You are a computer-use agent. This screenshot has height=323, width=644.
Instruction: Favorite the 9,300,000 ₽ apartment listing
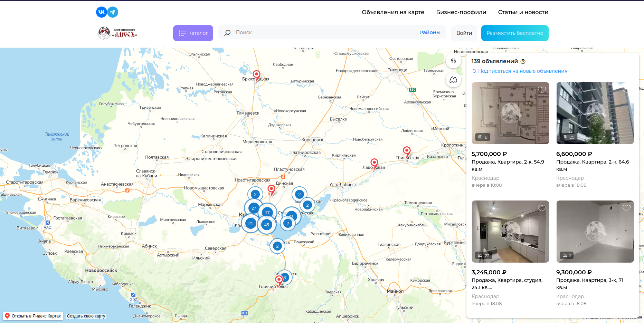click(x=626, y=208)
